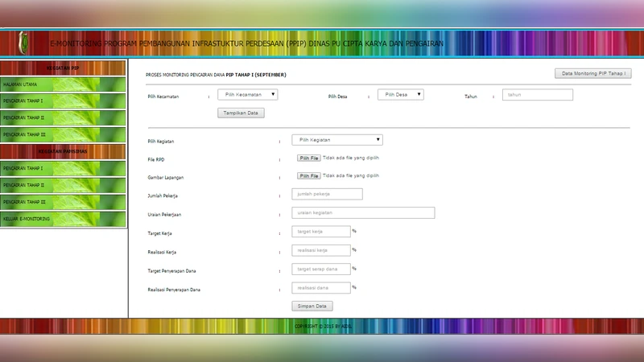This screenshot has width=644, height=362.
Task: Click the Jumlah Pekerja input field
Action: coord(327,194)
